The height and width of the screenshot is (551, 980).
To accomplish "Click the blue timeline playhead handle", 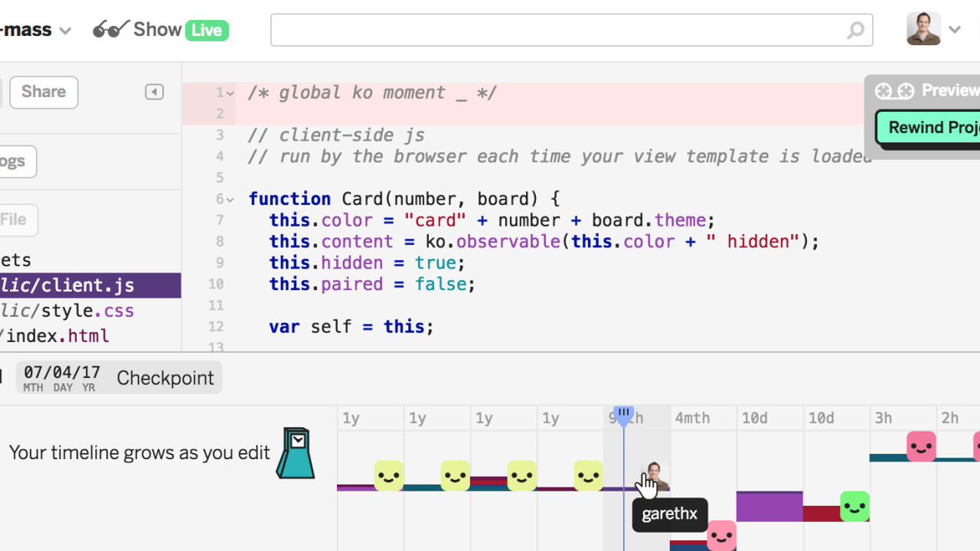I will [624, 416].
